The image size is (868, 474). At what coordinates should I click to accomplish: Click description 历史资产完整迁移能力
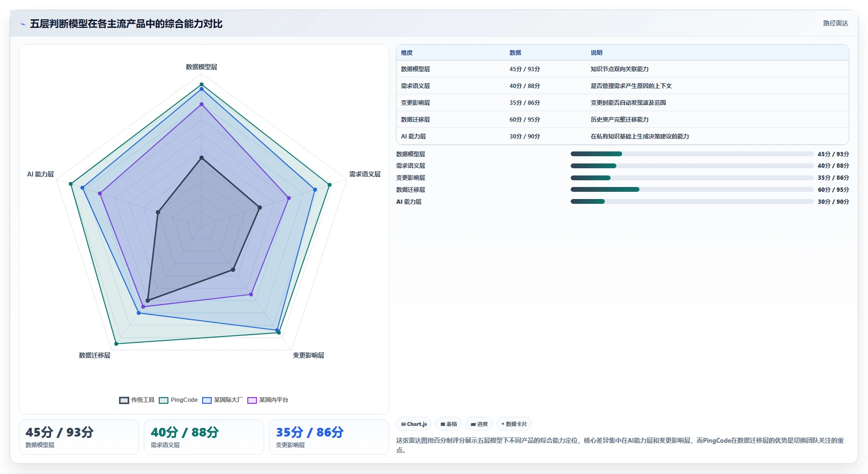click(620, 120)
